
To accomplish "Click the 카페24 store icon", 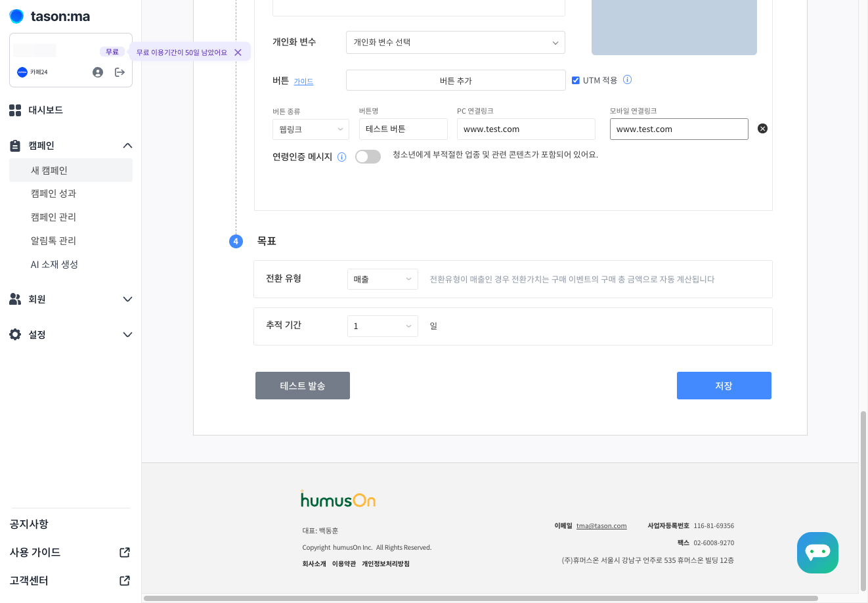I will coord(22,72).
